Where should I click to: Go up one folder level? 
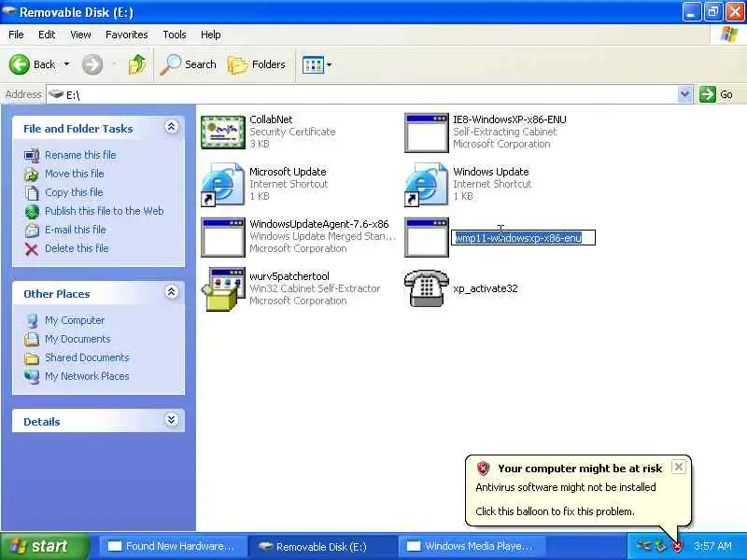(x=137, y=64)
